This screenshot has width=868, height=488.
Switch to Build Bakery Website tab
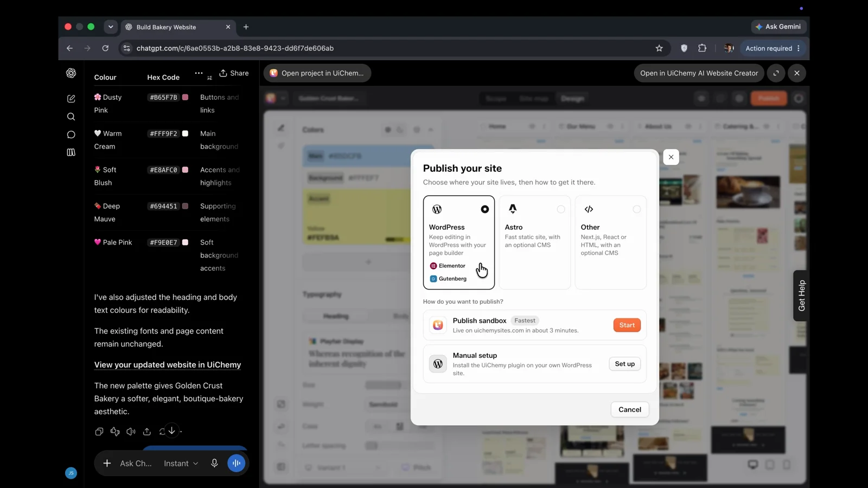(x=178, y=27)
